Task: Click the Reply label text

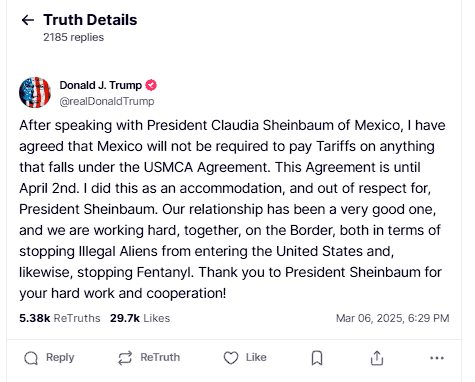Action: pyautogui.click(x=60, y=357)
